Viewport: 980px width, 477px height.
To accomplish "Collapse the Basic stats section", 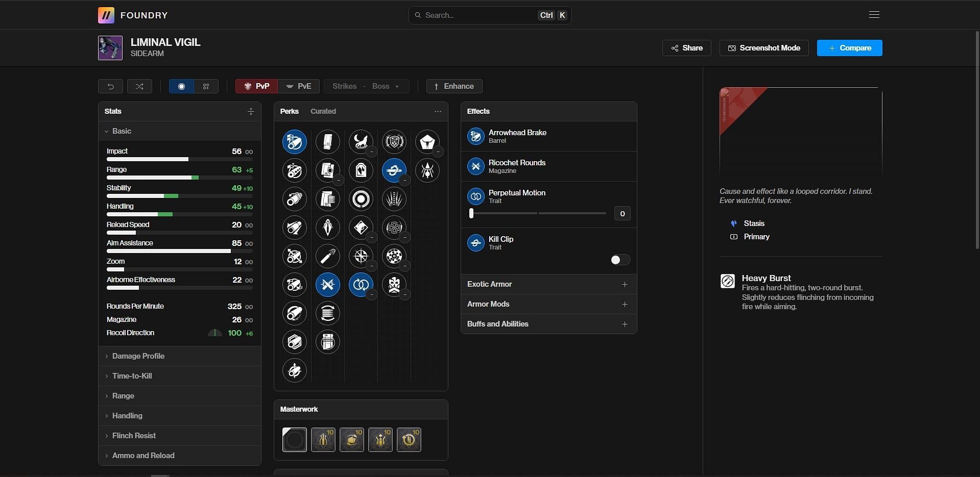I will click(179, 131).
